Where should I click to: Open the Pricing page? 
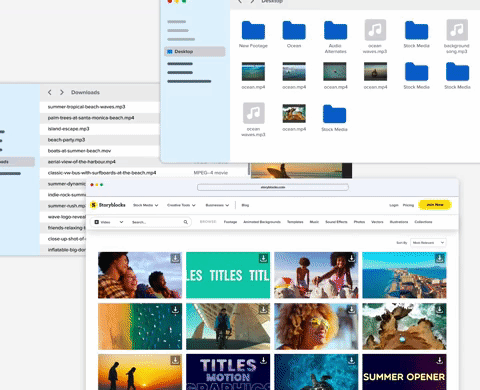(408, 205)
